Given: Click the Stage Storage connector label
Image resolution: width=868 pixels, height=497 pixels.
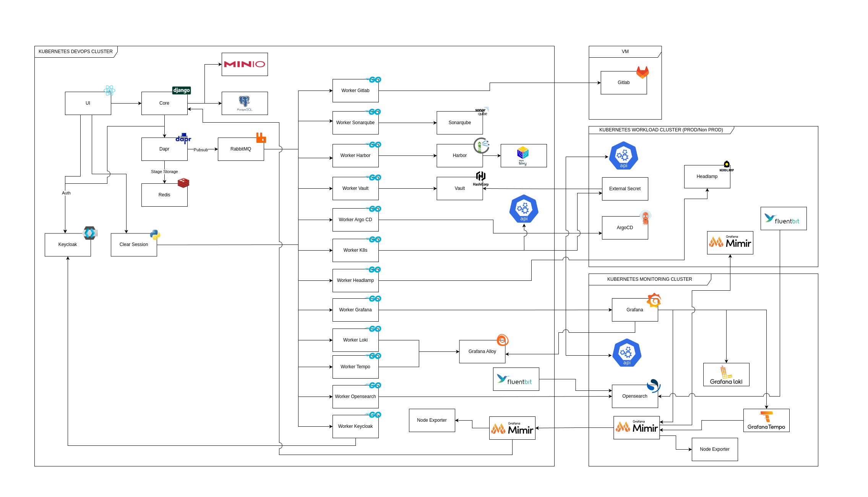Looking at the screenshot, I should pyautogui.click(x=164, y=172).
